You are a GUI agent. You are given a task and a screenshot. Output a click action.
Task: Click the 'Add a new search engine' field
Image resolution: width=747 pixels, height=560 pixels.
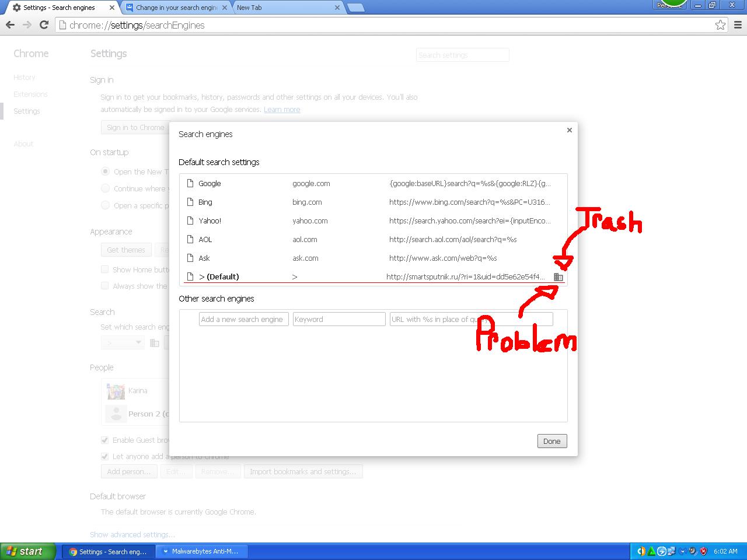pyautogui.click(x=244, y=319)
